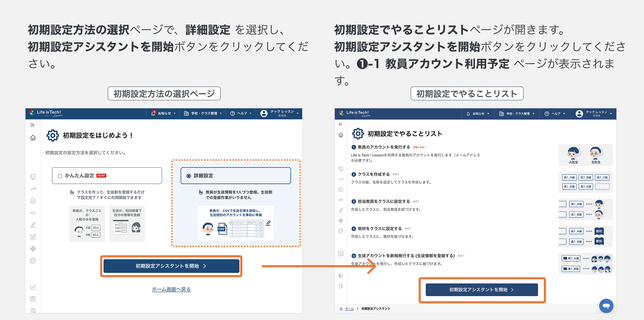
Task: Click stacked documents icon in 初期設定をはじめよう sidebar
Action: (x=33, y=299)
